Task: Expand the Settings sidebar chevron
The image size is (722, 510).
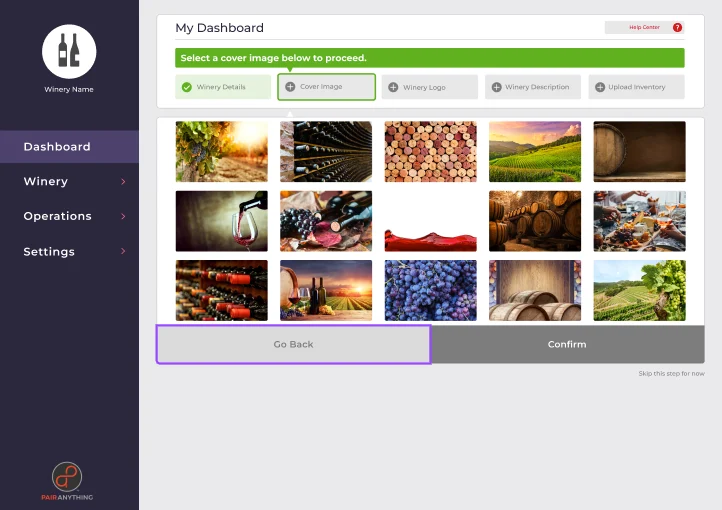Action: (123, 251)
